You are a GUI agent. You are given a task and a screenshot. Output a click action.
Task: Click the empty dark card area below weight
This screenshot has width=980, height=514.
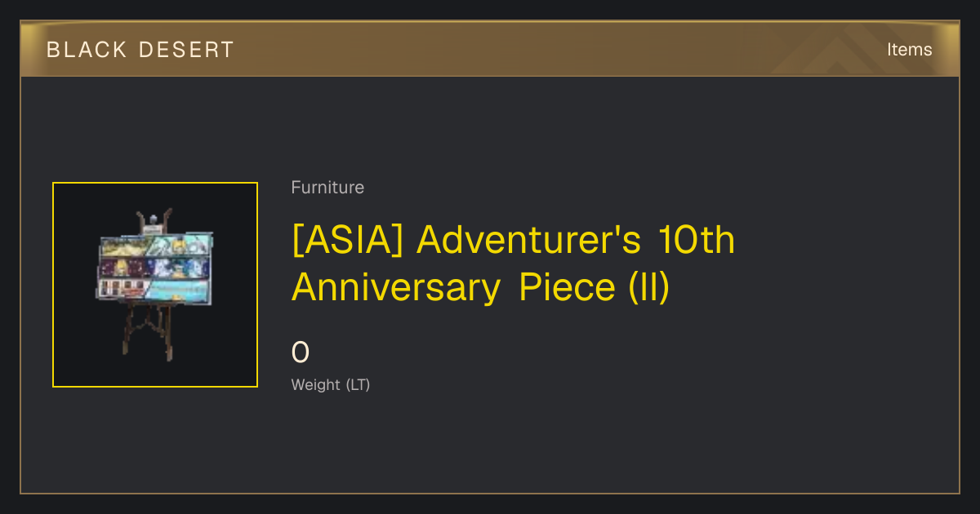tap(490, 445)
